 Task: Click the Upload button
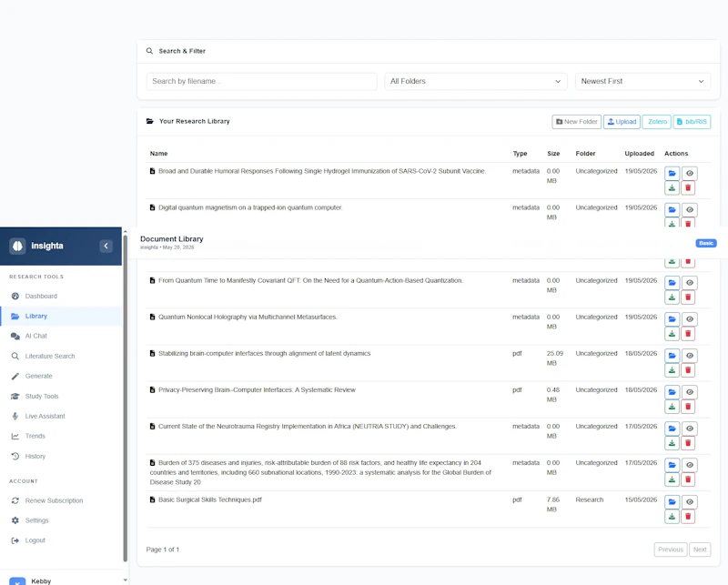point(622,122)
